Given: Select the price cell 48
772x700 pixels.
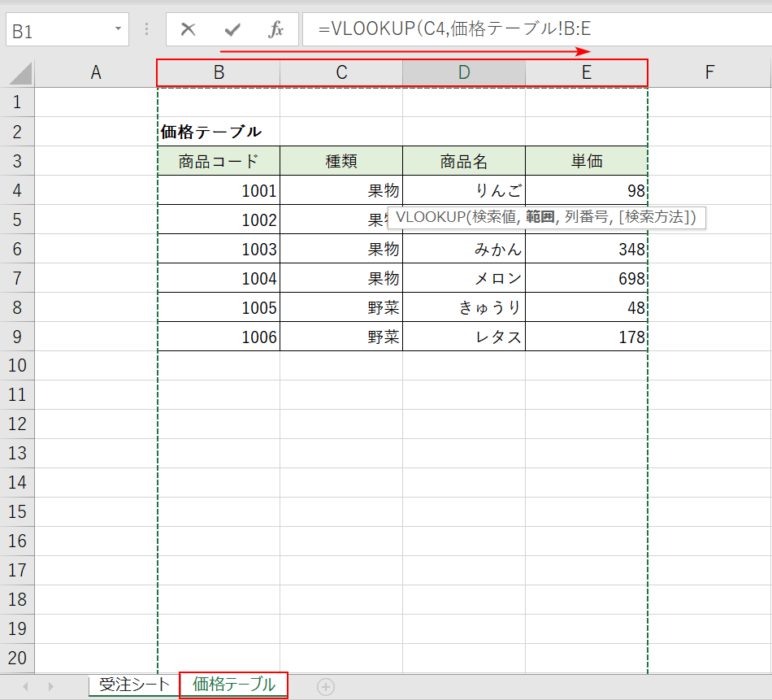Looking at the screenshot, I should click(x=587, y=307).
